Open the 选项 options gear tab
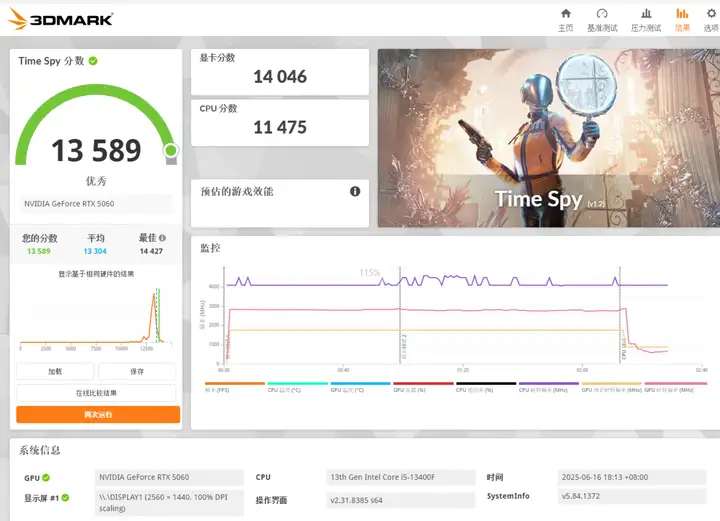 [711, 20]
